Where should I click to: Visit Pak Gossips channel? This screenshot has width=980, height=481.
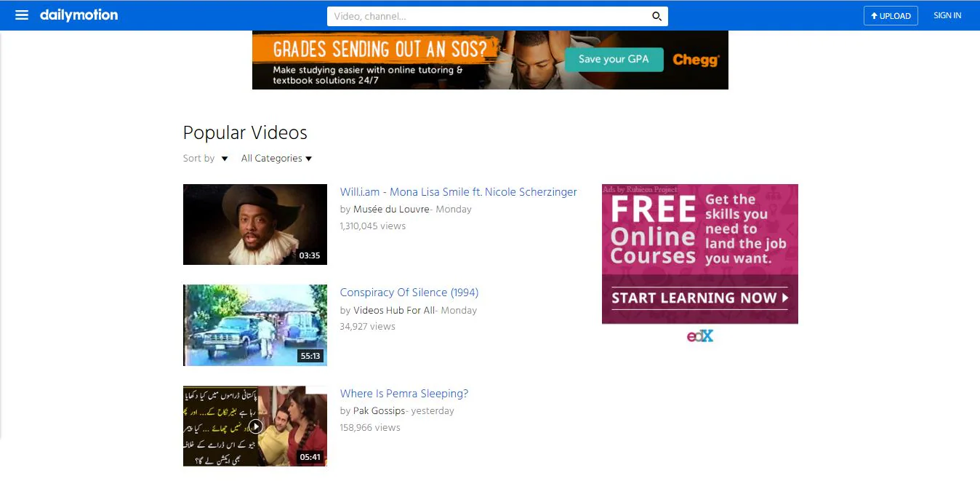[x=379, y=411]
